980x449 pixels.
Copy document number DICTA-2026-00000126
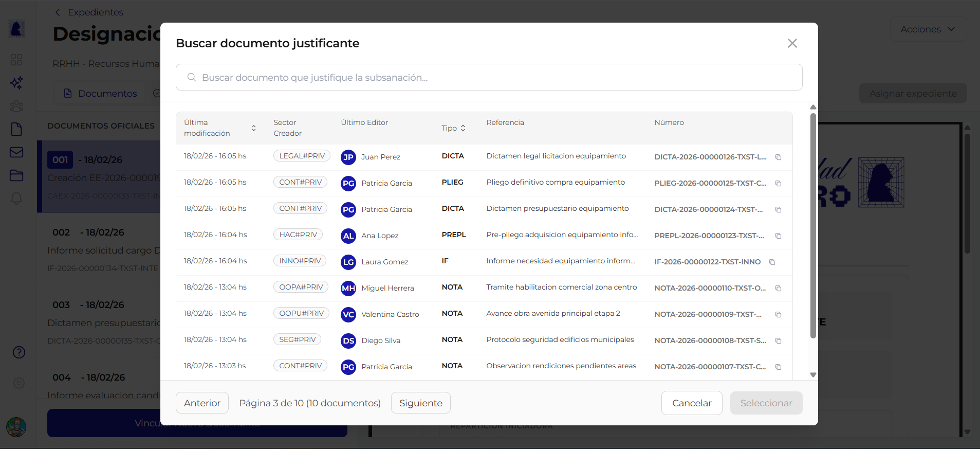coord(778,157)
